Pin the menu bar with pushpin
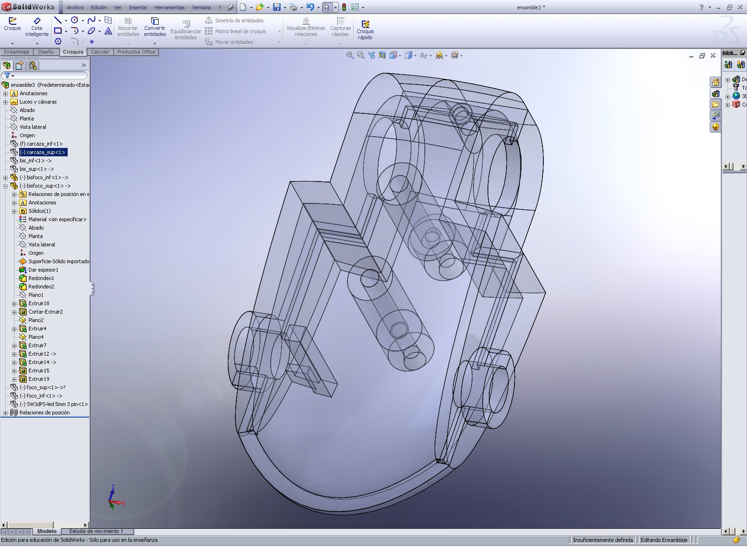Viewport: 747px width, 560px height. point(231,7)
